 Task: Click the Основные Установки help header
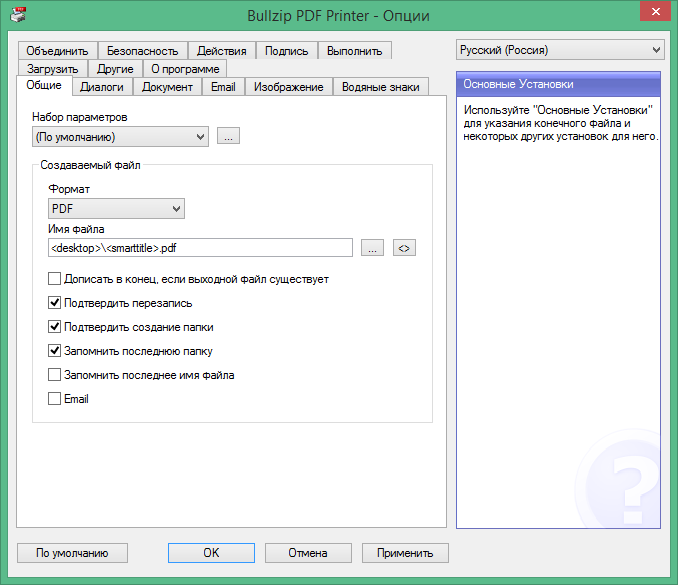click(558, 84)
